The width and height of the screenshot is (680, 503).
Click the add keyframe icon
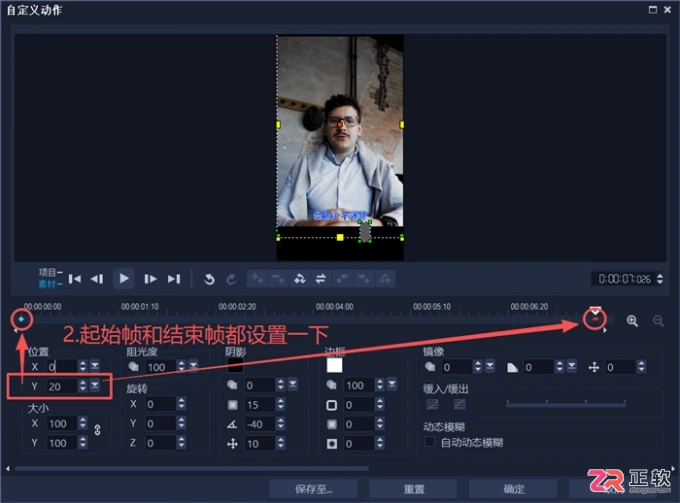(257, 278)
